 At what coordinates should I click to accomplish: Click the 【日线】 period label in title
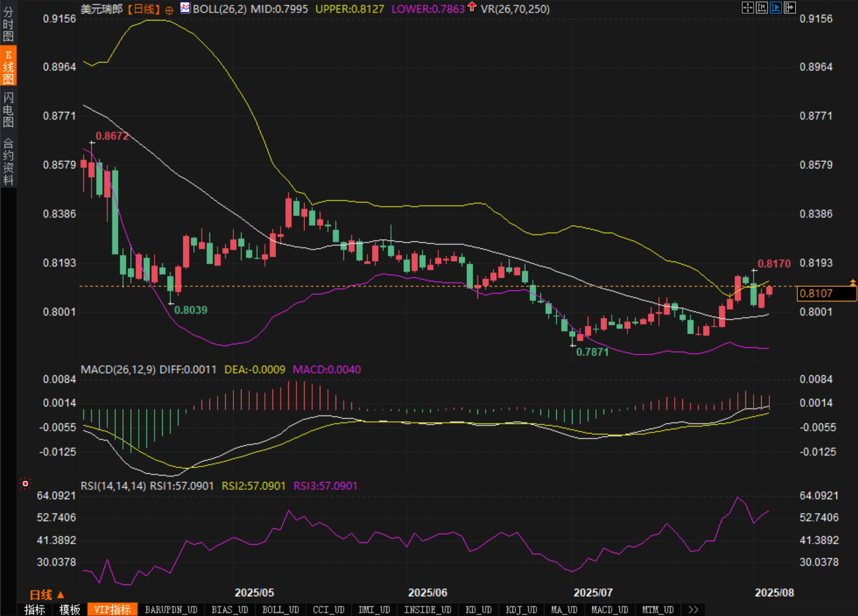(144, 9)
